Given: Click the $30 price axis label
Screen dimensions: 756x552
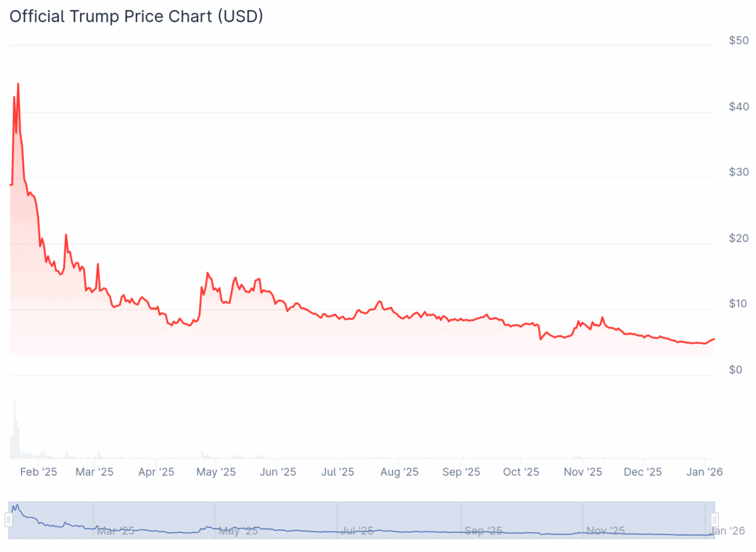Looking at the screenshot, I should click(738, 172).
